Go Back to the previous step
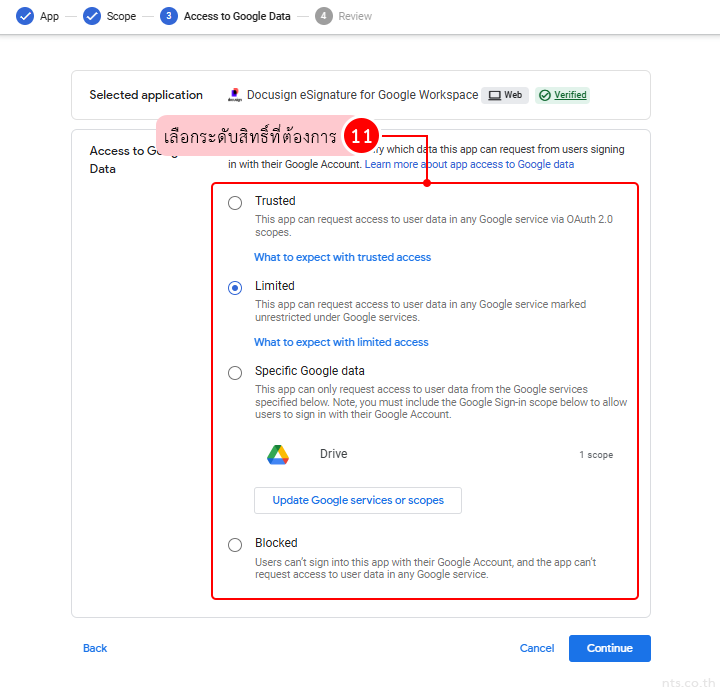Viewport: 720px width, 692px height. [x=95, y=648]
